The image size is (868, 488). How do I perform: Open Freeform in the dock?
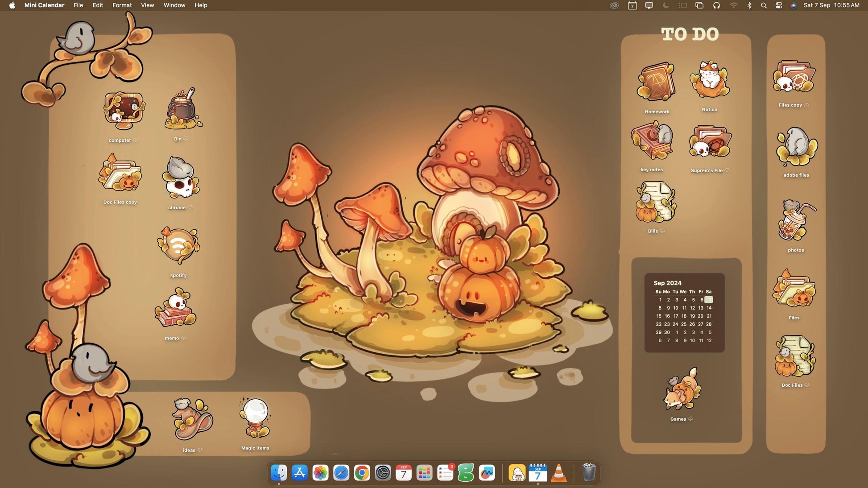pos(487,473)
